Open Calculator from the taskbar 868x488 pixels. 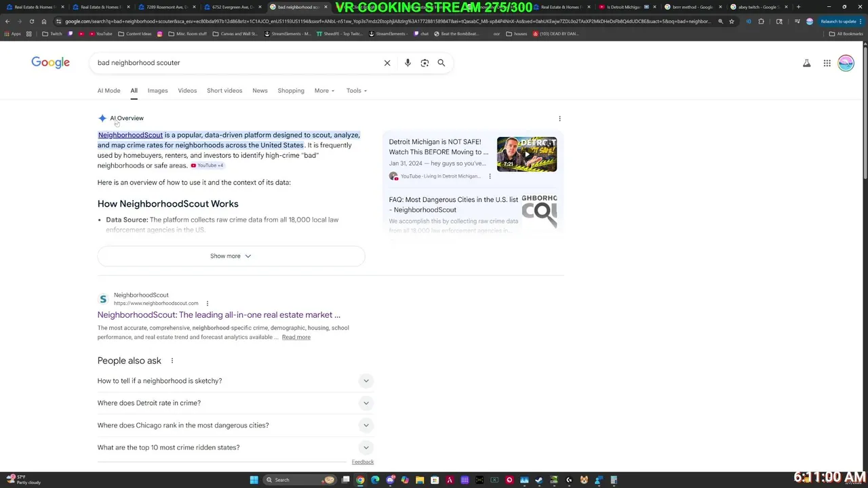(x=613, y=480)
